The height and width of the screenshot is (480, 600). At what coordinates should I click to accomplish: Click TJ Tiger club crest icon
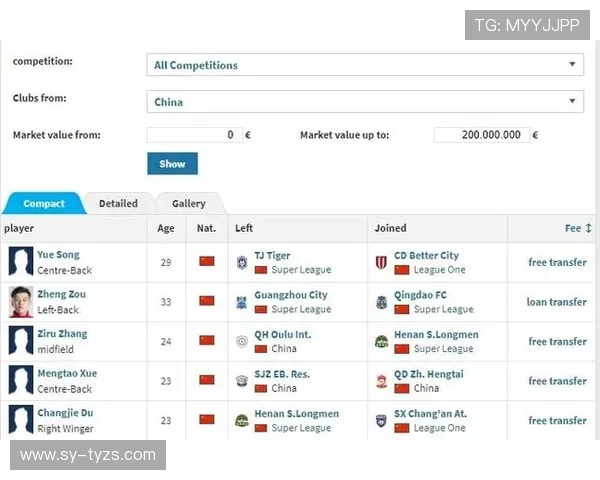click(x=241, y=262)
